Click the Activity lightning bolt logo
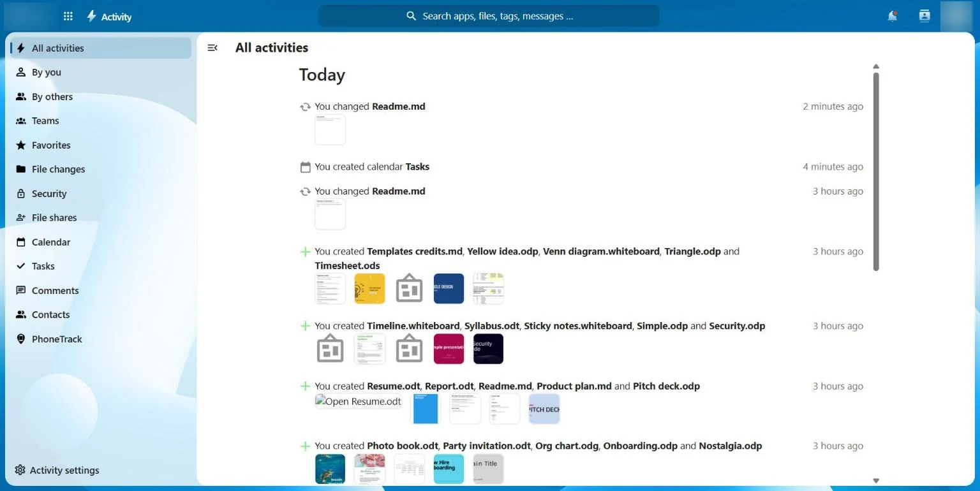980x491 pixels. pos(91,17)
